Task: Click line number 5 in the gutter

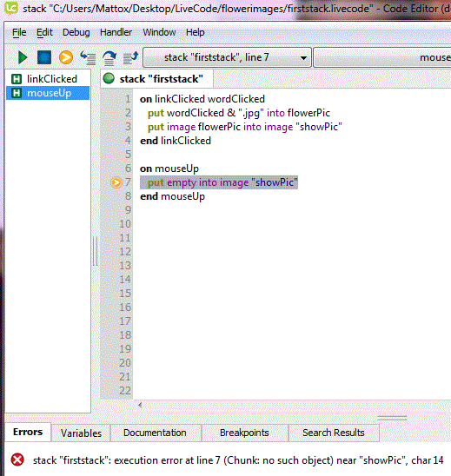Action: 128,155
